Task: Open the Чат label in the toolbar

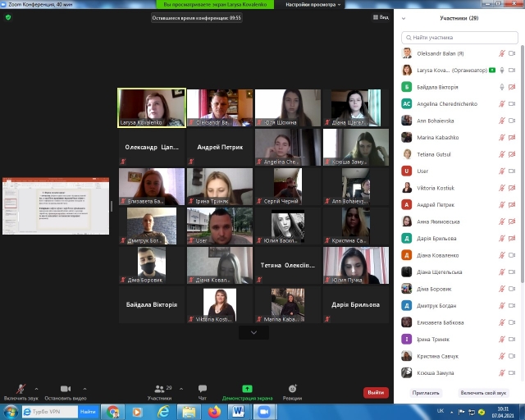Action: point(203,398)
